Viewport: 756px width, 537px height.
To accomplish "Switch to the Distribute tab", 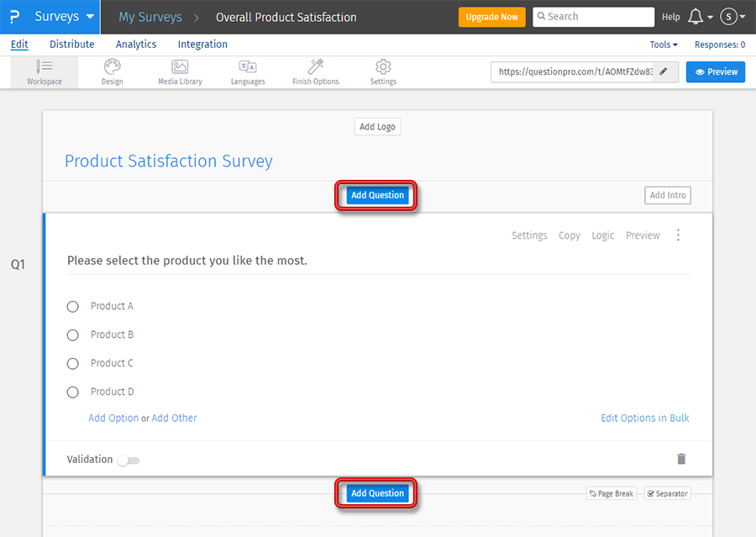I will (x=71, y=44).
